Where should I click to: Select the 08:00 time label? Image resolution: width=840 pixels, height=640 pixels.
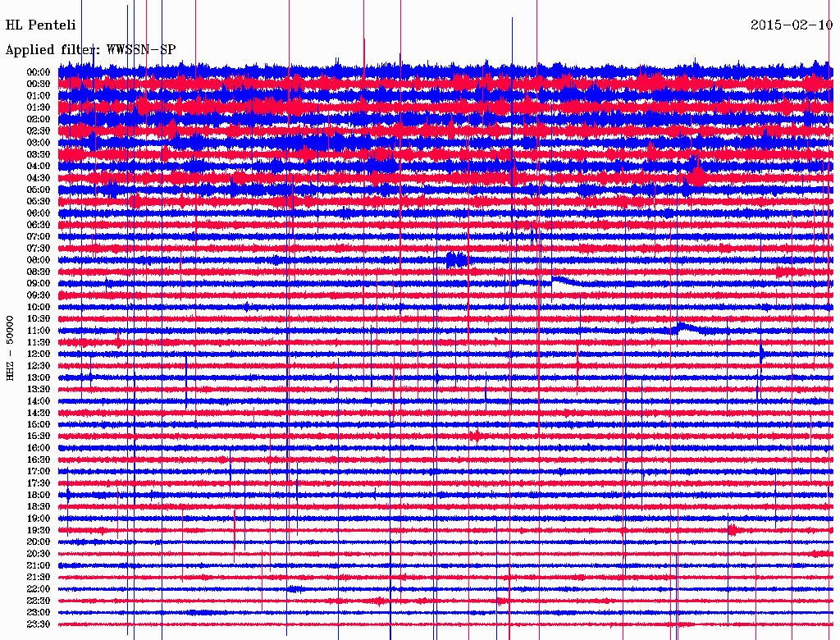(x=39, y=260)
